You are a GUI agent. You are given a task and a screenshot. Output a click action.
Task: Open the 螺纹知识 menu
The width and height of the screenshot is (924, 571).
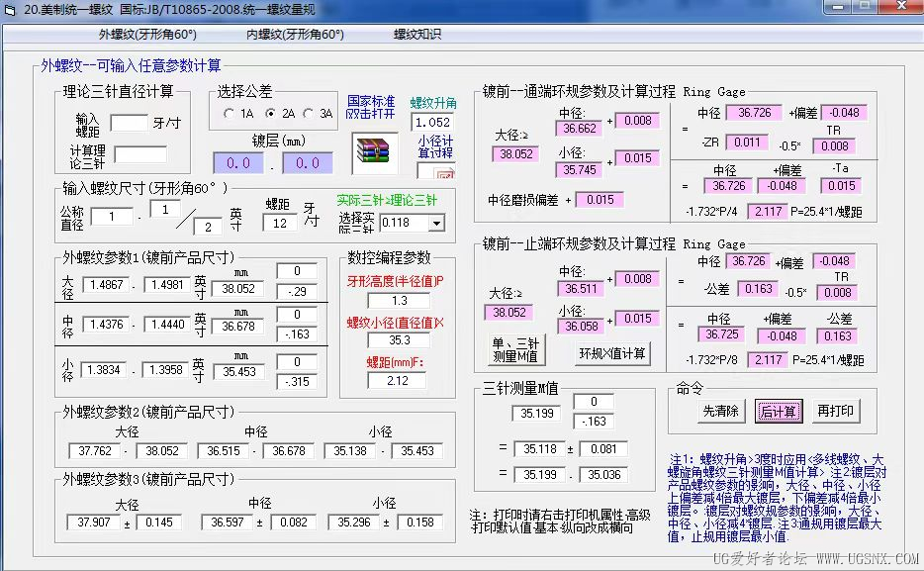[x=417, y=35]
